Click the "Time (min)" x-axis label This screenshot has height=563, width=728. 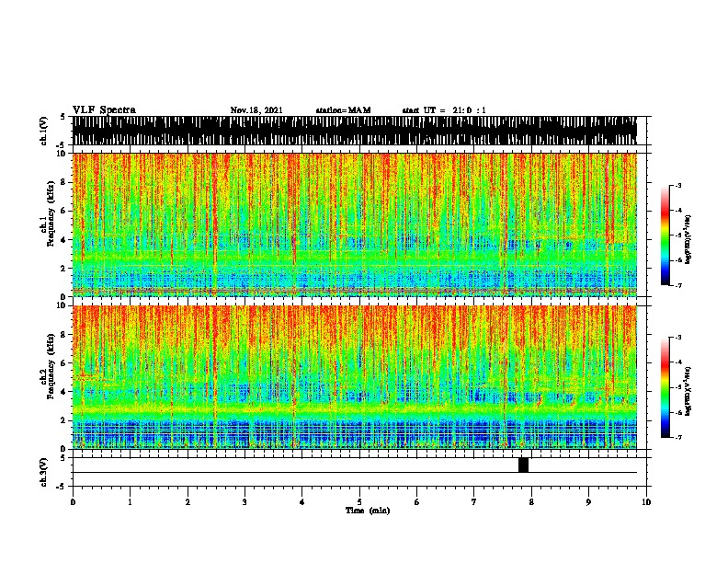coord(368,511)
